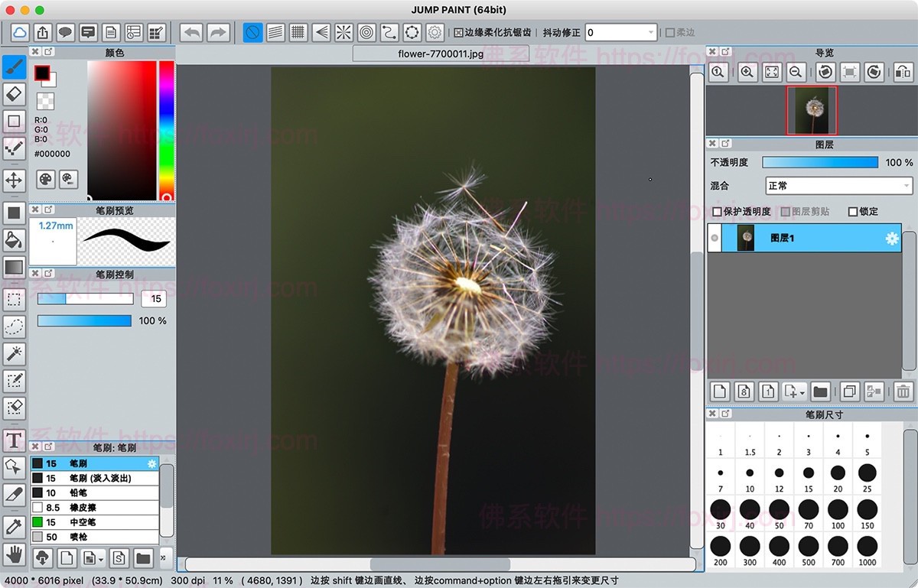The width and height of the screenshot is (918, 588).
Task: Select the Text tool
Action: point(14,440)
